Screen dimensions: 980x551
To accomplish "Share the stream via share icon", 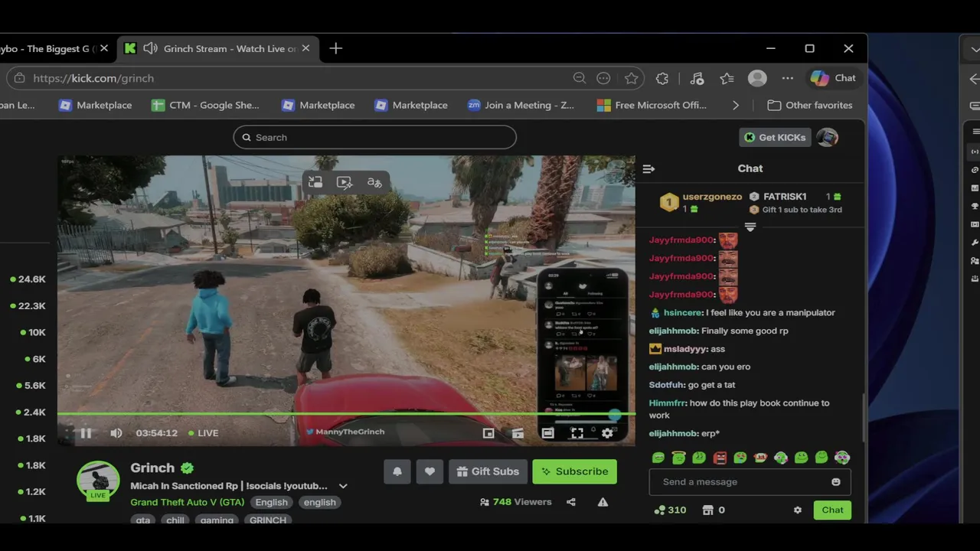I will click(570, 502).
